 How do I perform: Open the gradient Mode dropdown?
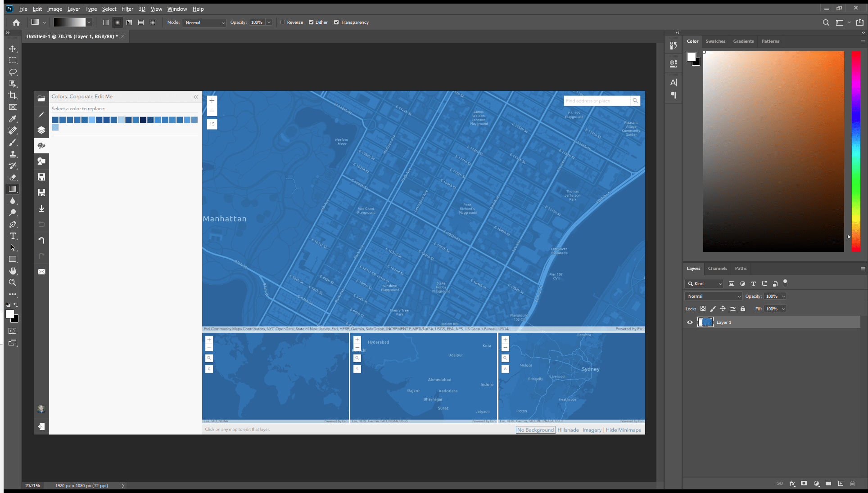(205, 22)
